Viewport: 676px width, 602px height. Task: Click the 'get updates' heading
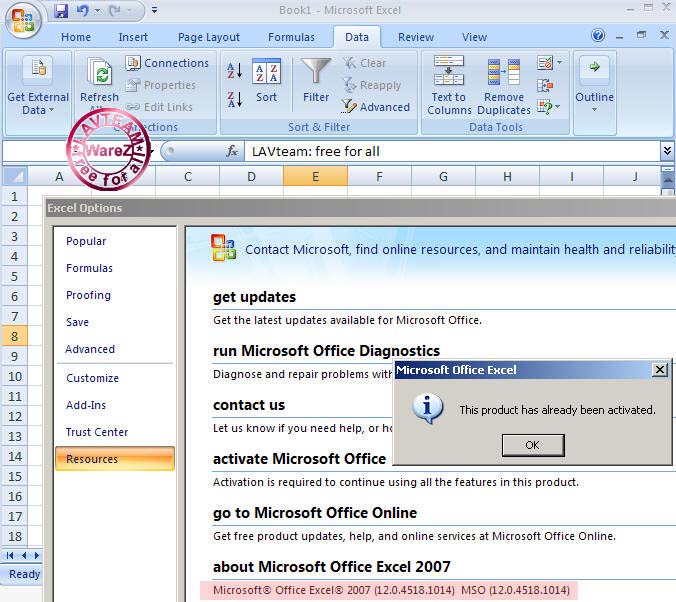(254, 297)
